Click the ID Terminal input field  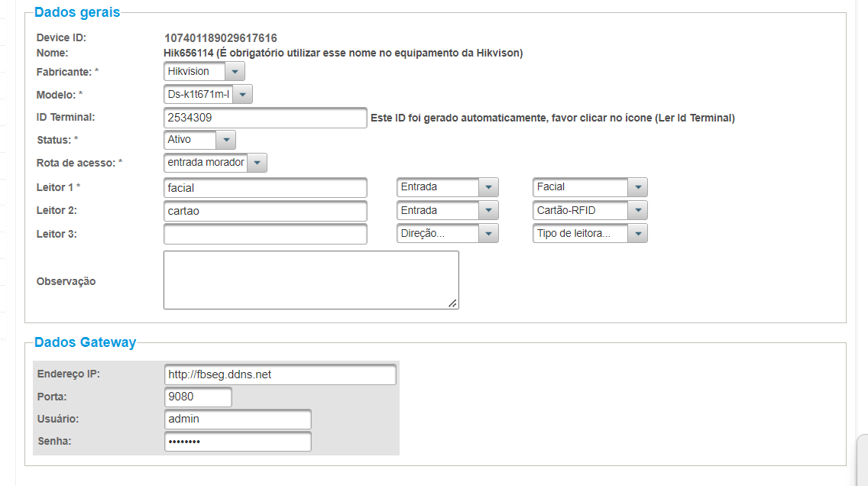tap(265, 118)
